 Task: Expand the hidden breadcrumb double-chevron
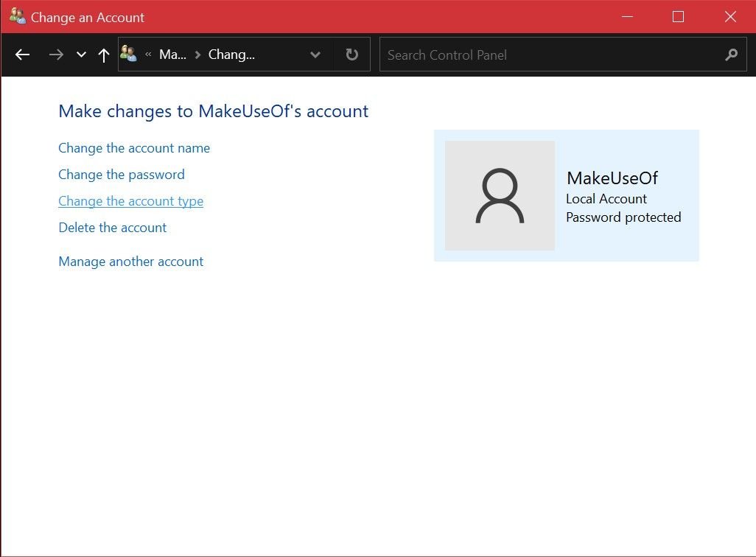click(148, 55)
